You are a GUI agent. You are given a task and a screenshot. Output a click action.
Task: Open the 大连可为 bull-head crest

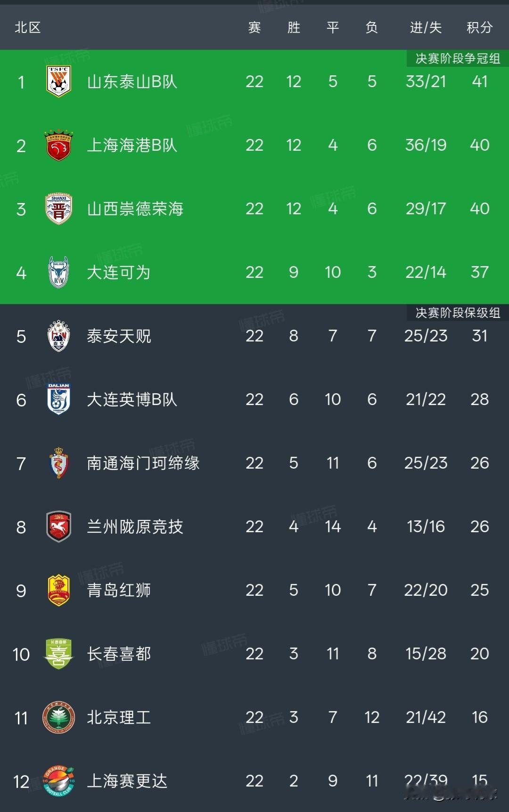click(x=58, y=272)
